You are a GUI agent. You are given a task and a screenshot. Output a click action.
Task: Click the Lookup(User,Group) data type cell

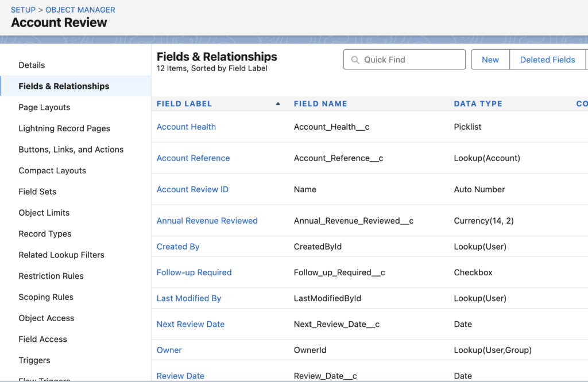click(x=493, y=350)
